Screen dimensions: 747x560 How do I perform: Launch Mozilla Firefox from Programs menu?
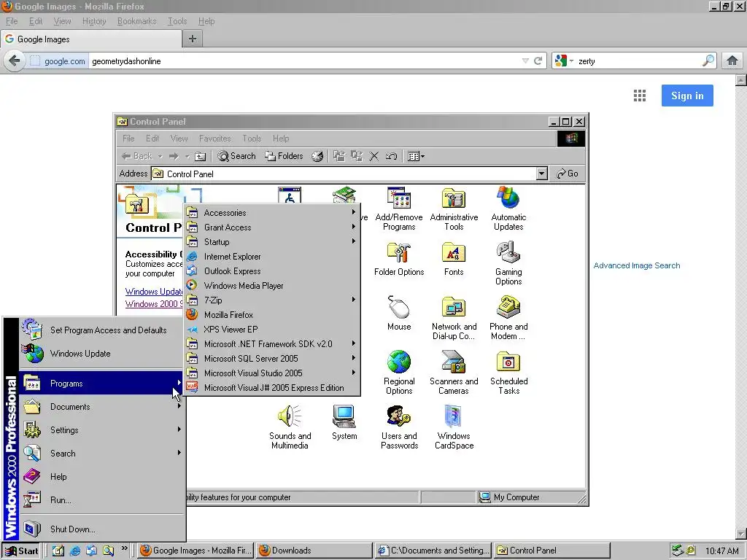click(x=271, y=315)
